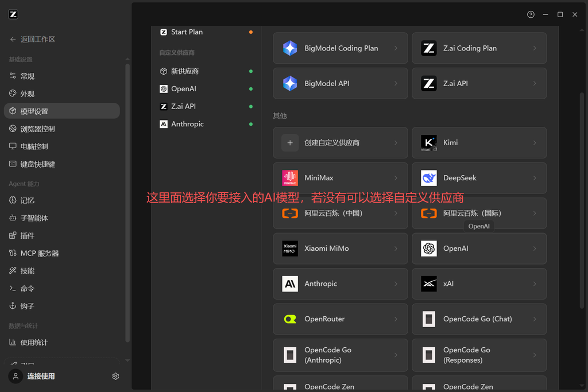Click the OpenAI card logo icon
Screen dimensions: 588x392
coord(428,249)
